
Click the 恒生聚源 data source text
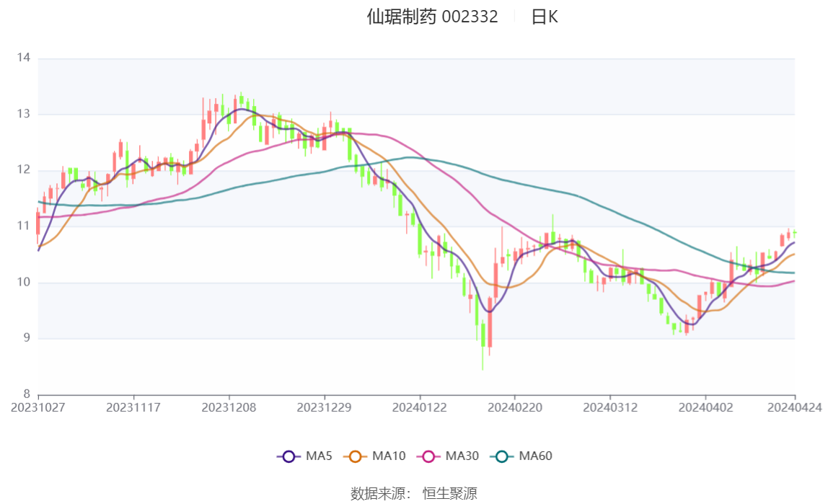coord(450,493)
